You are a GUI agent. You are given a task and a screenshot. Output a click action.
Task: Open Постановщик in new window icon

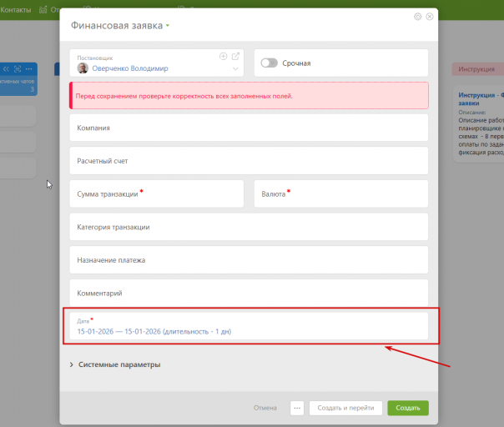pyautogui.click(x=235, y=56)
